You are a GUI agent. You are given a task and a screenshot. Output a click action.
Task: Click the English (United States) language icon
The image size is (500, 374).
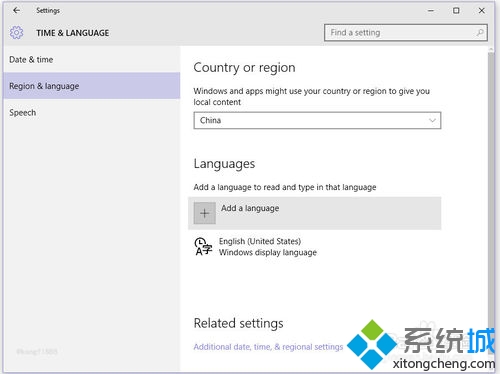tap(203, 246)
